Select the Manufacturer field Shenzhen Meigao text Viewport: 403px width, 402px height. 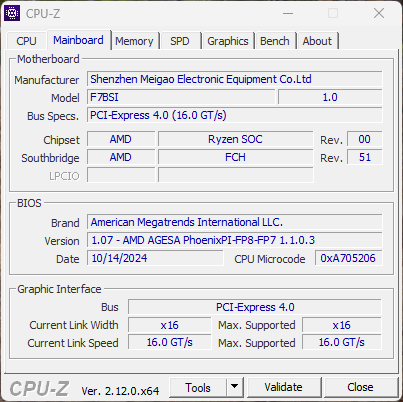coord(235,79)
